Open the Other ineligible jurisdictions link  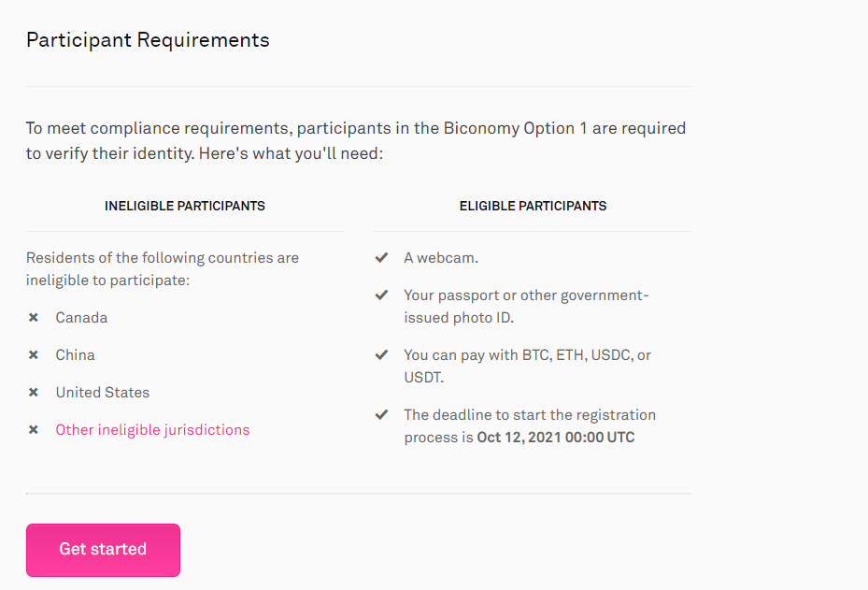coord(152,430)
